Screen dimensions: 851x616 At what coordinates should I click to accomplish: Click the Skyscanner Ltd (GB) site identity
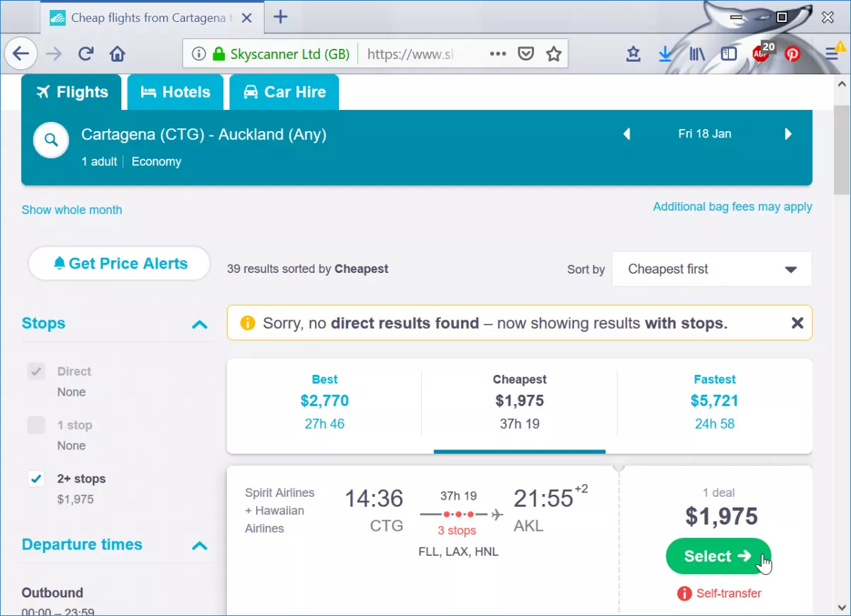282,54
